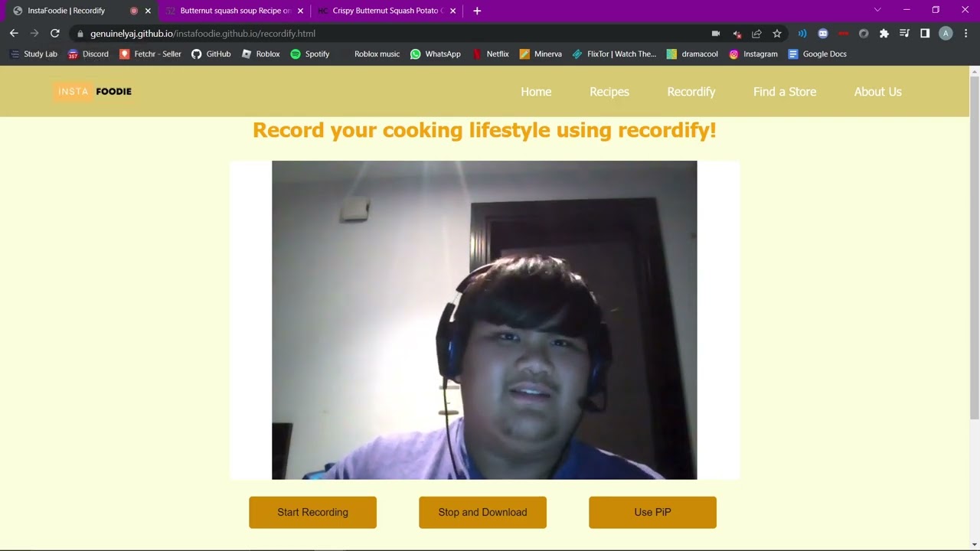Open the blue sound-wave extension icon
This screenshot has width=980, height=551.
coord(802,34)
